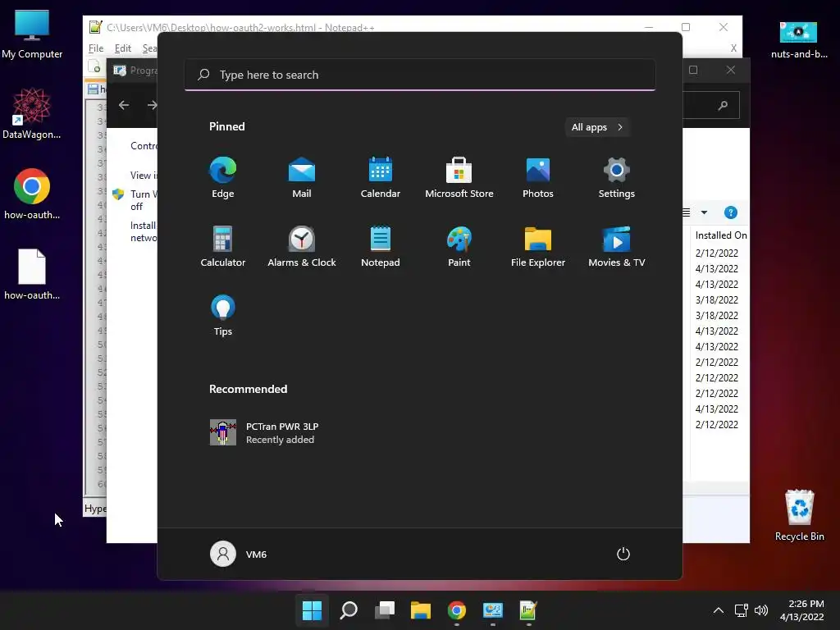Screen dimensions: 840x630
Task: Click the Windows Start button in taskbar
Action: tap(313, 610)
